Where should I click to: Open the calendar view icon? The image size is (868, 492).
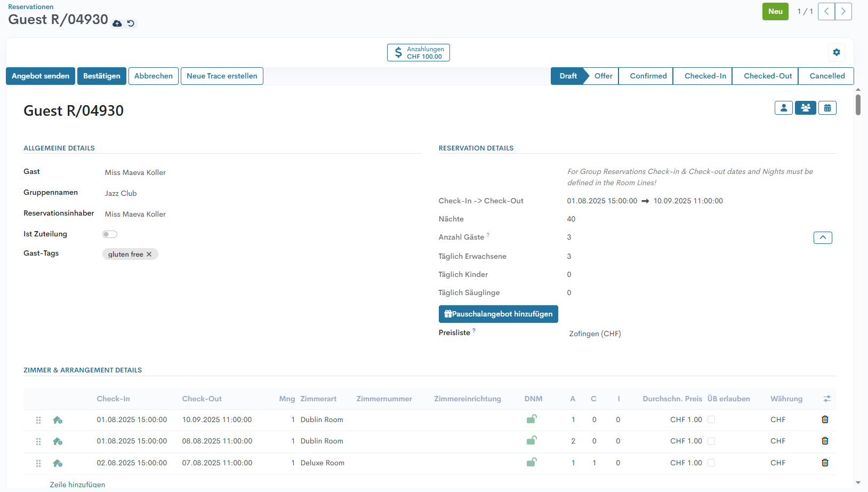point(827,108)
